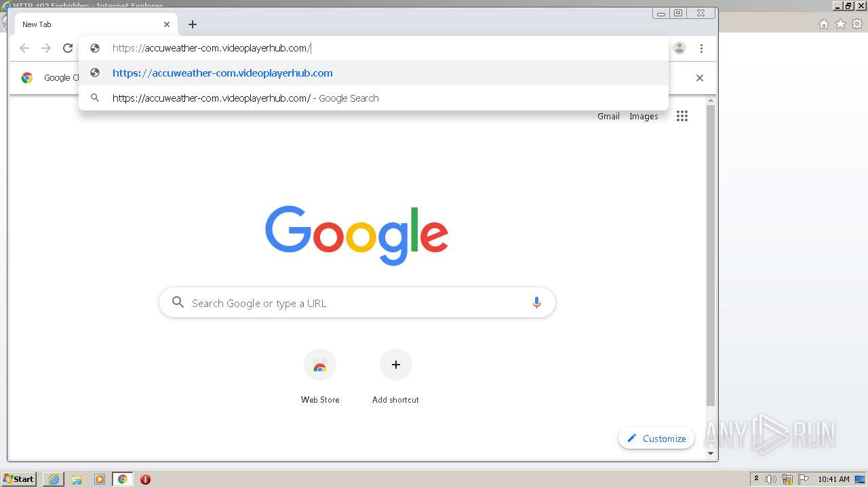This screenshot has height=488, width=868.
Task: Open a new tab with the plus button
Action: 193,24
